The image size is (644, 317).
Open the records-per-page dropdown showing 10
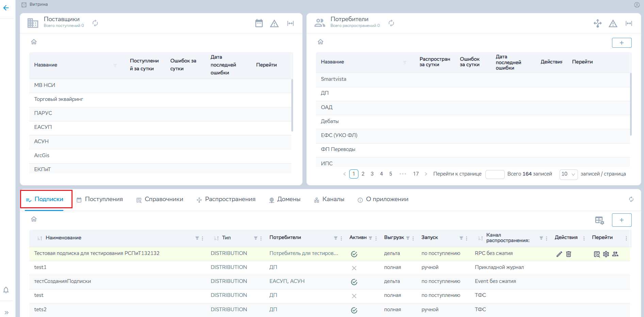pyautogui.click(x=568, y=174)
